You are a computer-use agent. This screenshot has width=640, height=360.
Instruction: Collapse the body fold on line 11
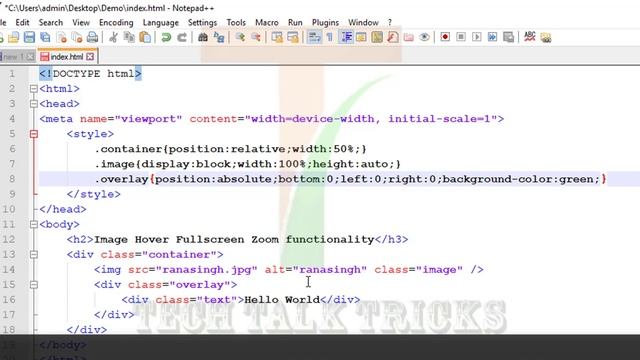pyautogui.click(x=34, y=224)
